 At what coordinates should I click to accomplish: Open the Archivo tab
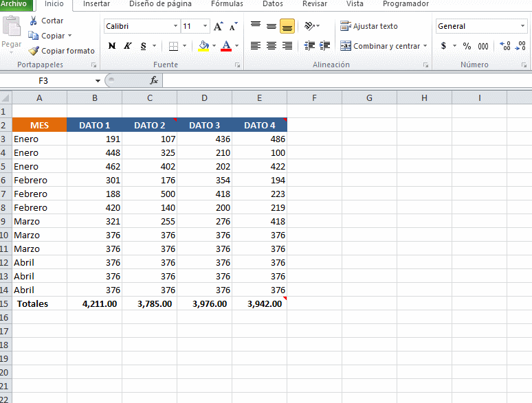coord(15,4)
